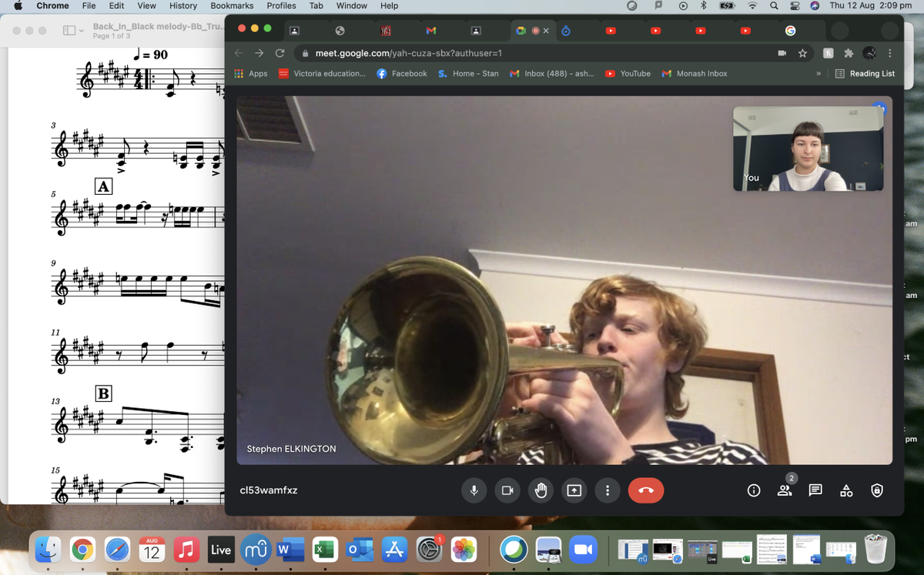Click rehearsal mark A in the sheet music
The width and height of the screenshot is (924, 575).
tap(104, 186)
